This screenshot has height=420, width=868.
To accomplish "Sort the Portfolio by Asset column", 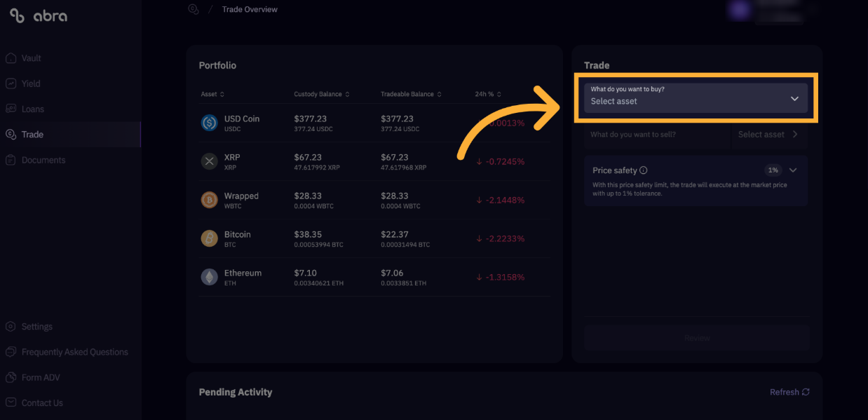I will [212, 94].
